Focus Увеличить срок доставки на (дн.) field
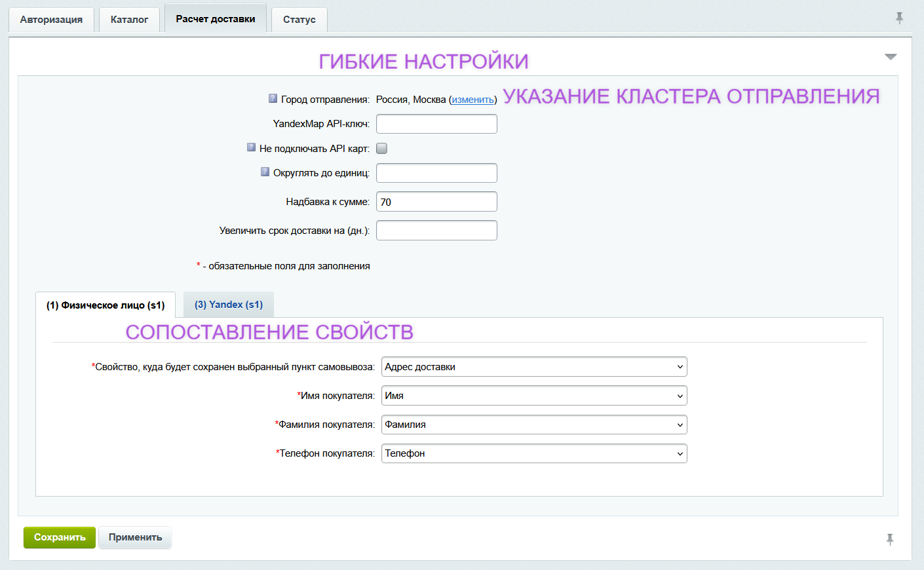This screenshot has width=924, height=570. [x=436, y=231]
